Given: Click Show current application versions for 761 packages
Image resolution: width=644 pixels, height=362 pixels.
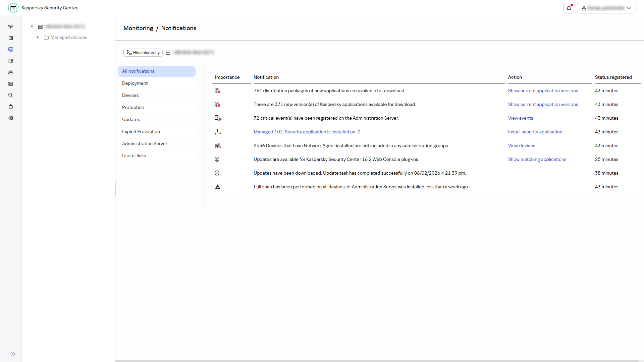Looking at the screenshot, I should [543, 90].
